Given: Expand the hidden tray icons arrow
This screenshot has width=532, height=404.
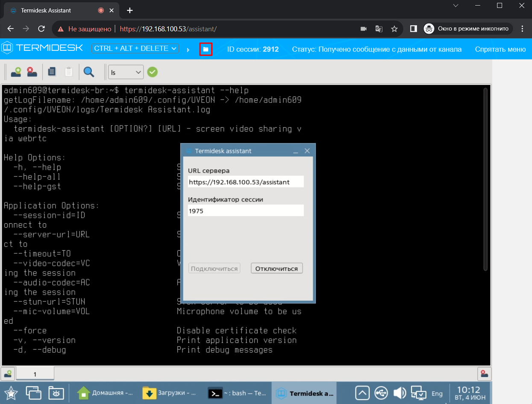Looking at the screenshot, I should (x=362, y=393).
